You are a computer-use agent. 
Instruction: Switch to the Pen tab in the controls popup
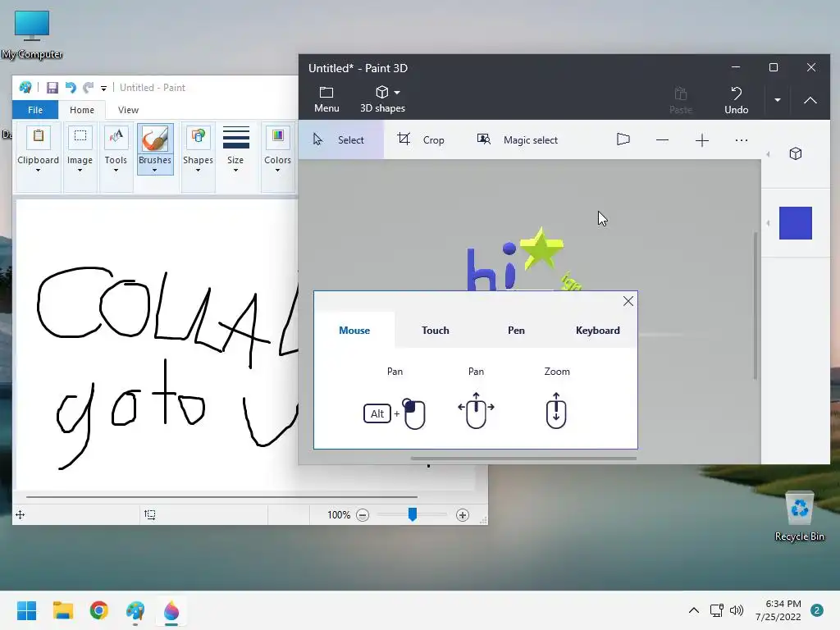tap(516, 330)
